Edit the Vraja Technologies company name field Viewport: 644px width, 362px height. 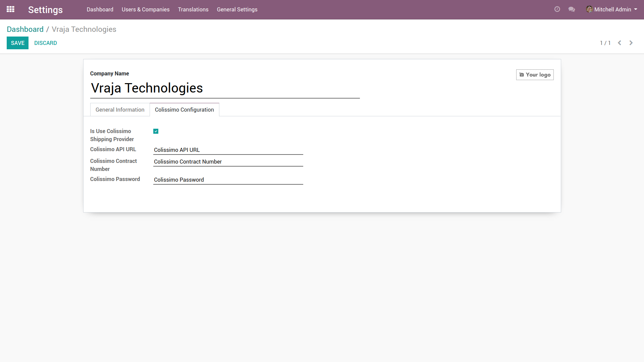point(225,88)
